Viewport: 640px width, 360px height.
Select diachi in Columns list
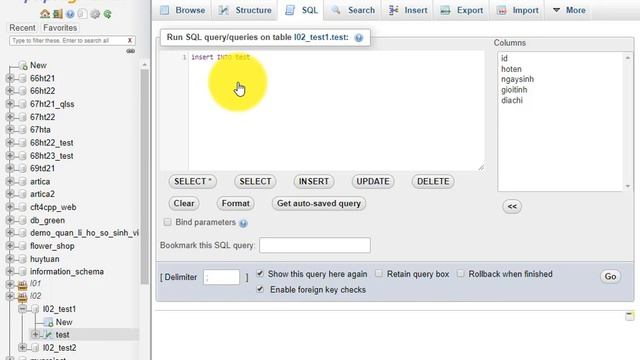click(x=512, y=100)
